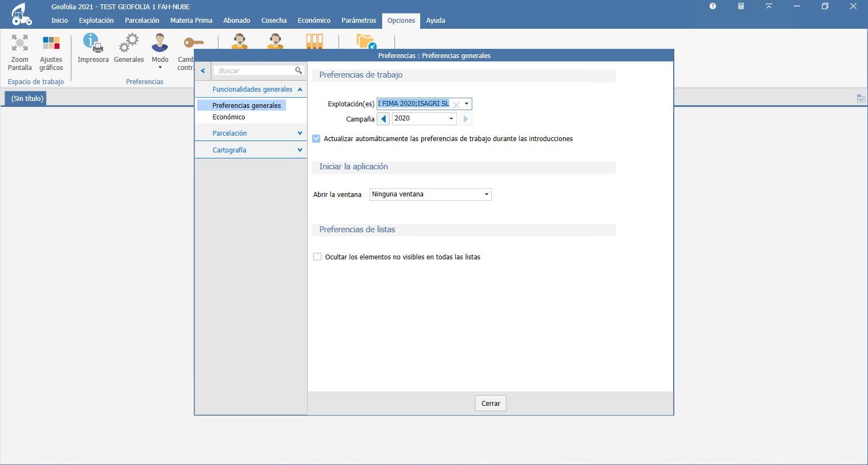Open the Modo dropdown arrow

(160, 68)
